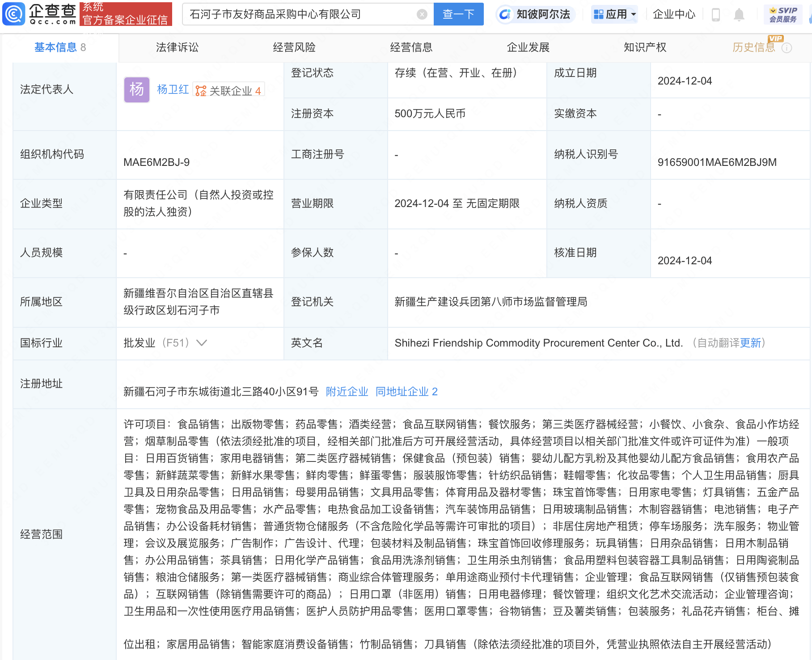Open 企业中心 link
812x660 pixels.
point(674,14)
